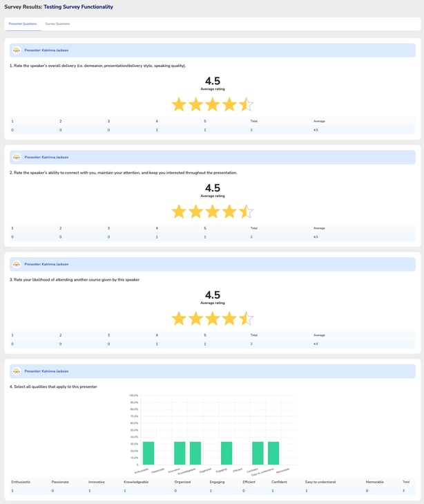Click the first star in question 1 rating
The width and height of the screenshot is (424, 504).
click(x=179, y=104)
